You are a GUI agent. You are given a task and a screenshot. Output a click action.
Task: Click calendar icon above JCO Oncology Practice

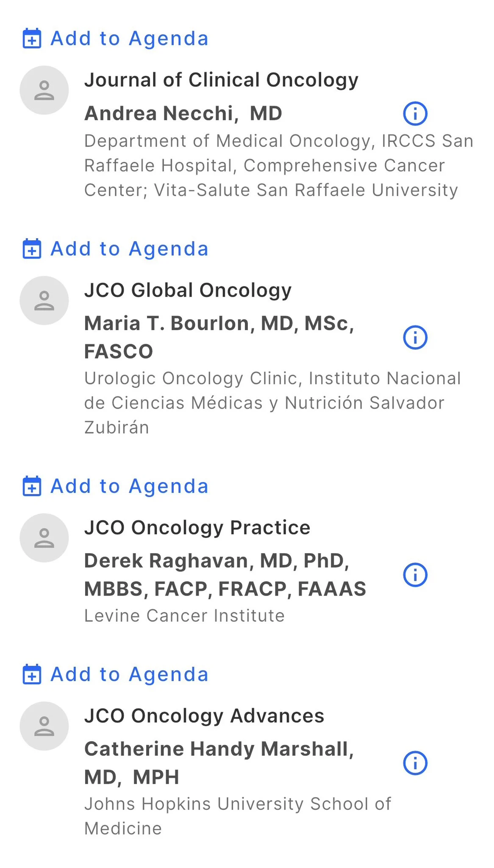pyautogui.click(x=32, y=486)
